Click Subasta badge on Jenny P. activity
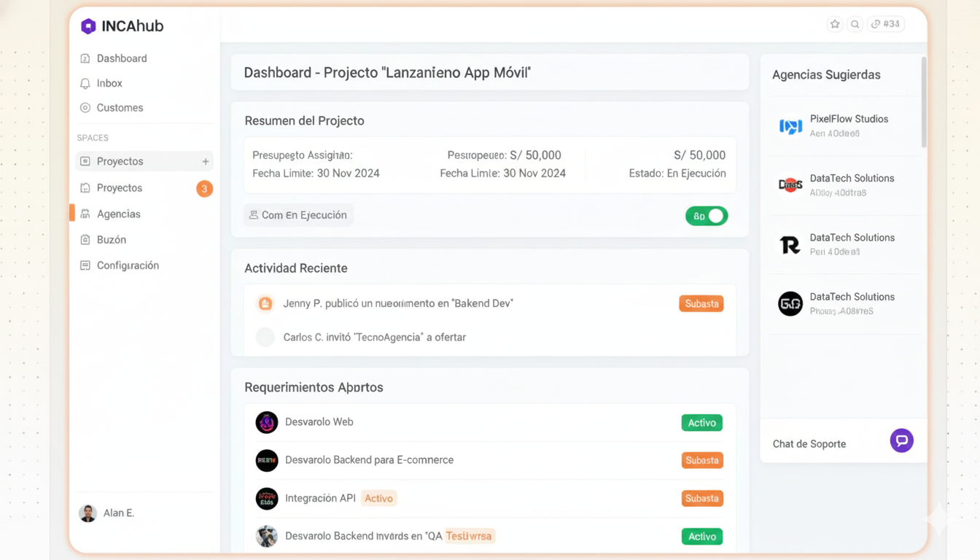This screenshot has width=980, height=560. click(x=701, y=303)
